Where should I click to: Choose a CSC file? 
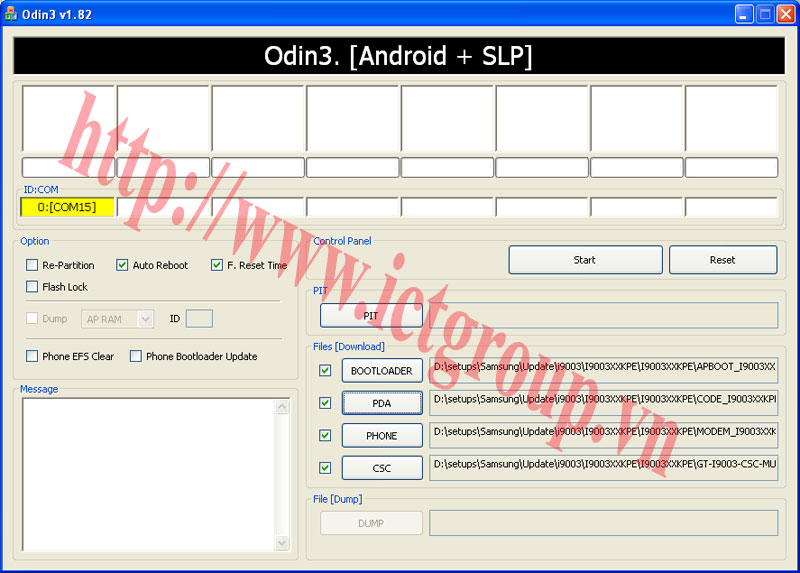382,468
